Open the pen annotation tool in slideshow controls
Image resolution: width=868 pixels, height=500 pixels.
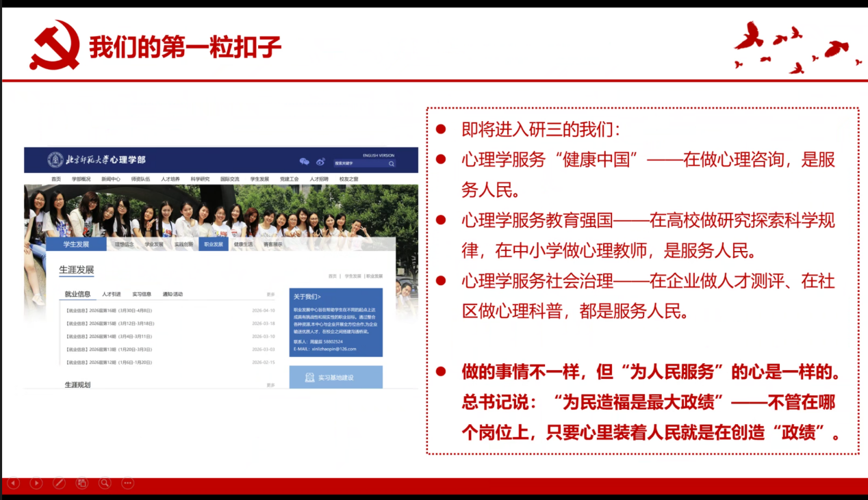[59, 483]
